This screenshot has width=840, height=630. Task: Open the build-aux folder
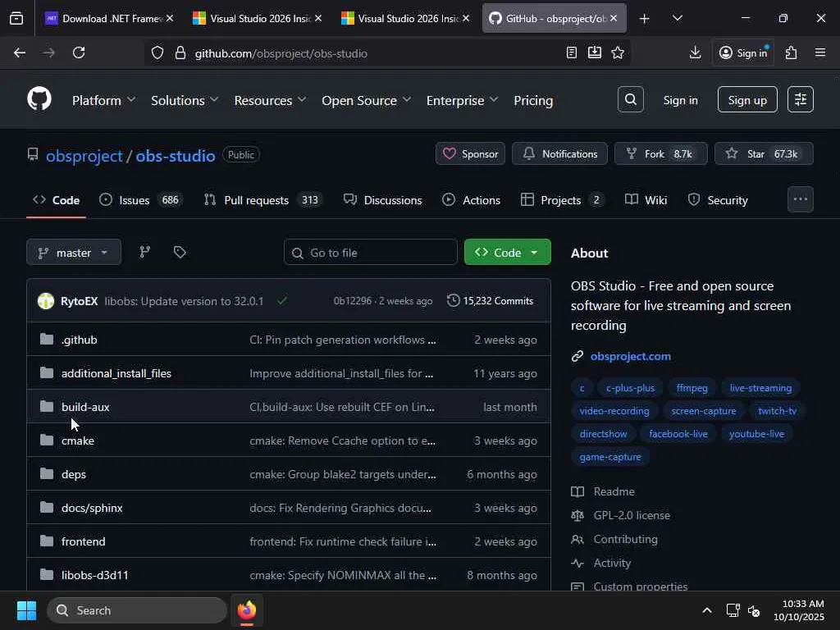point(85,407)
